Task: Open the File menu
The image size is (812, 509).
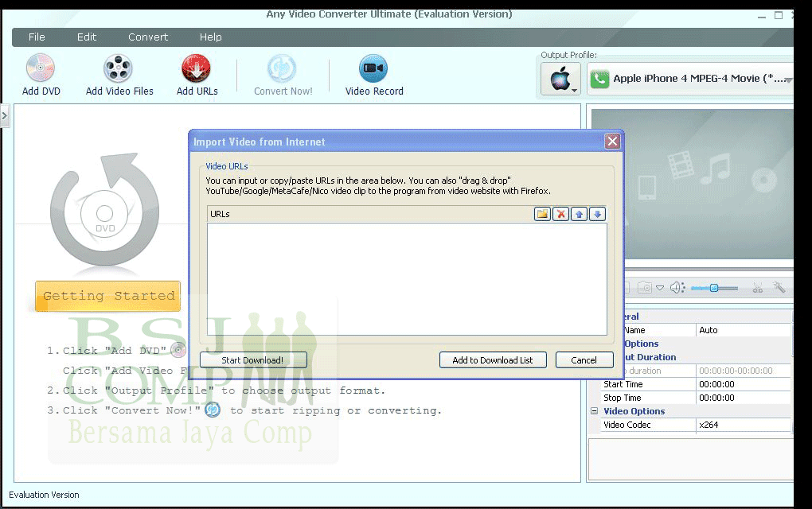Action: (37, 37)
